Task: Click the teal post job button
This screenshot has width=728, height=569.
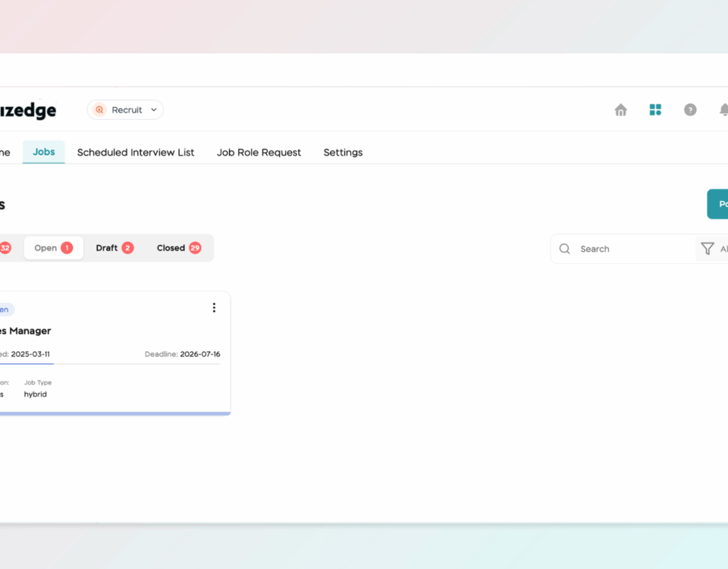Action: coord(717,204)
